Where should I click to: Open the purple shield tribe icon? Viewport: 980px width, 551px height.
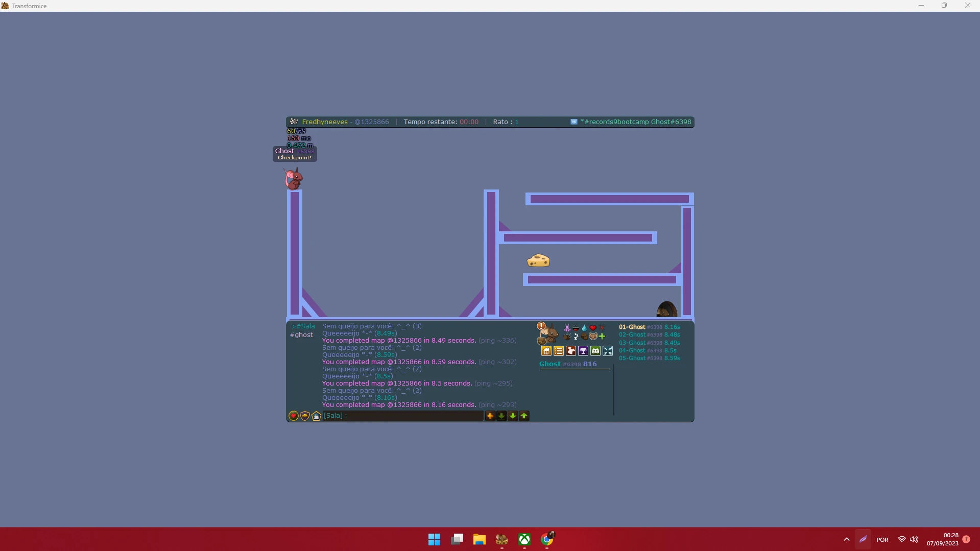(x=305, y=416)
